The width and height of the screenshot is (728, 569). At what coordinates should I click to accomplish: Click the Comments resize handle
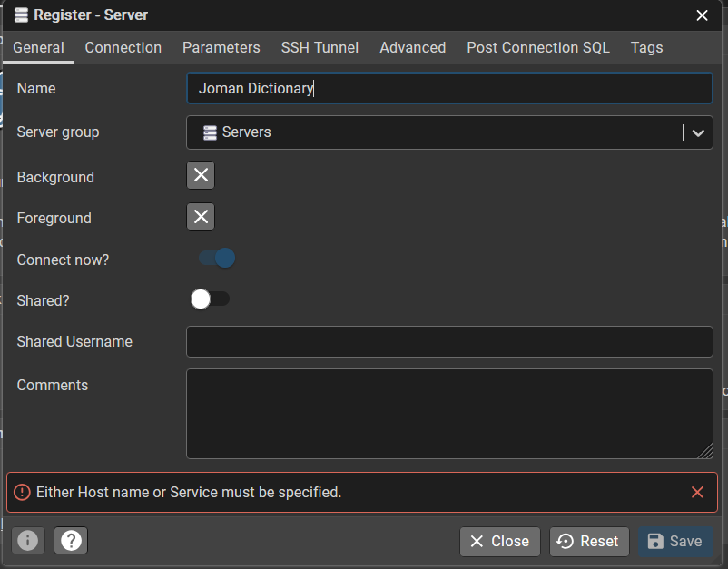point(706,452)
